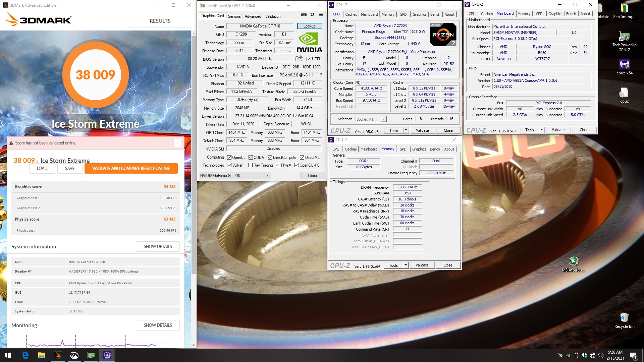Click the Physics score value 63 143
This screenshot has height=362, width=644.
[x=169, y=219]
